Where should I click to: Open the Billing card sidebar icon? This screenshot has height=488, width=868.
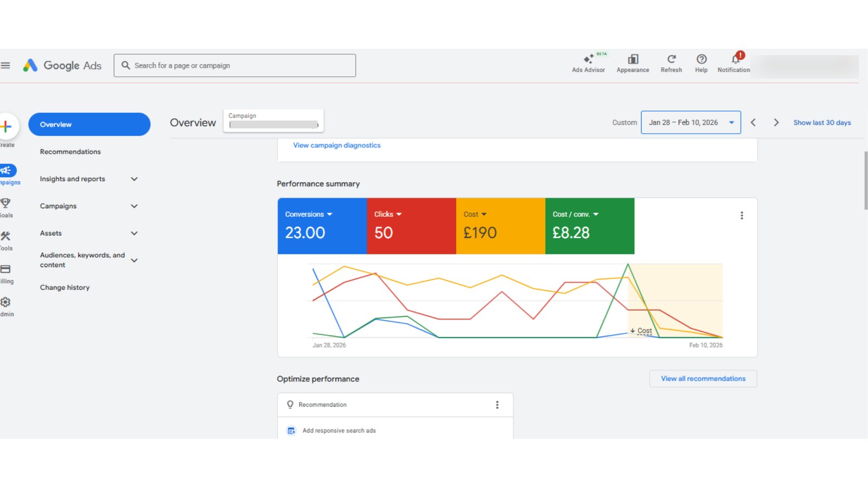coord(5,269)
